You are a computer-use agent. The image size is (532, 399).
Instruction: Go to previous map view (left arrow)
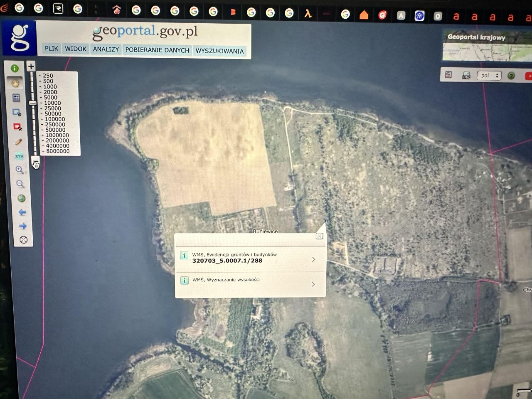click(x=22, y=212)
